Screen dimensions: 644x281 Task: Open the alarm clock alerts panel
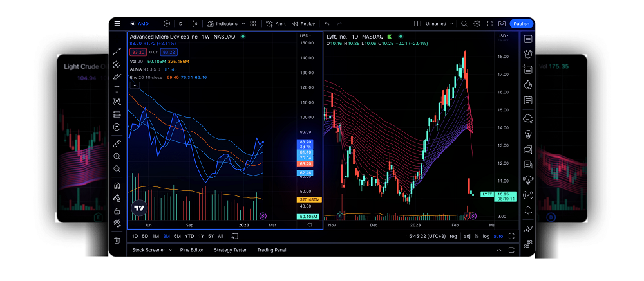528,54
